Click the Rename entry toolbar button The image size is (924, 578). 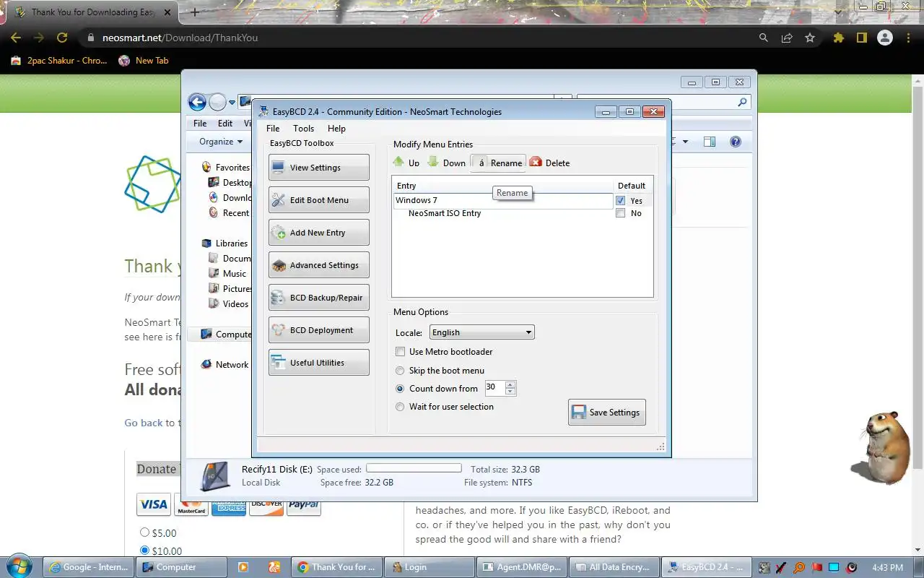click(497, 163)
